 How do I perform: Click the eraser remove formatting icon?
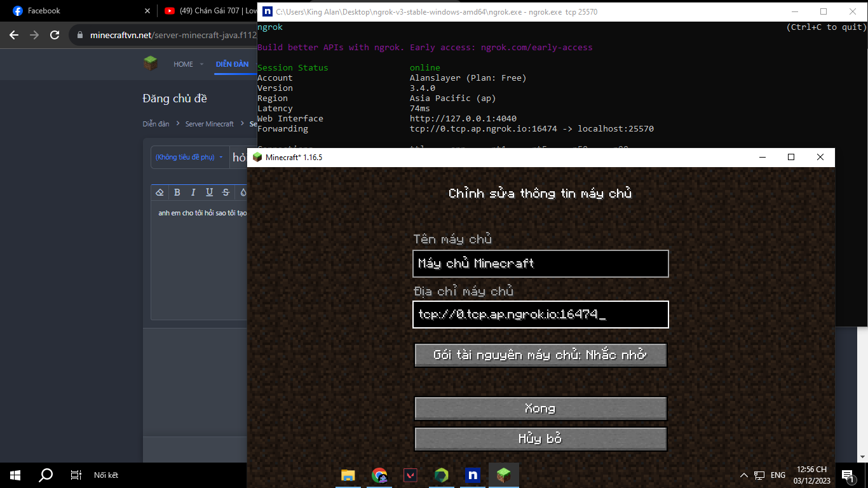(x=160, y=193)
